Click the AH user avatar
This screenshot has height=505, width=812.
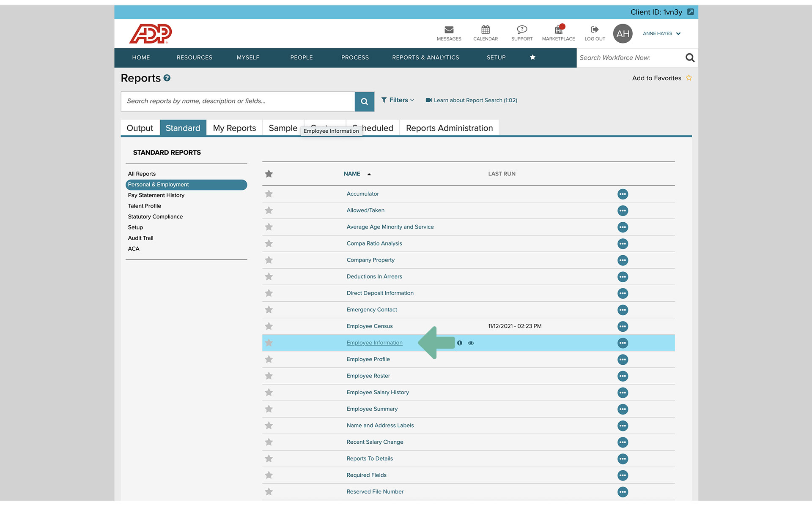(623, 34)
